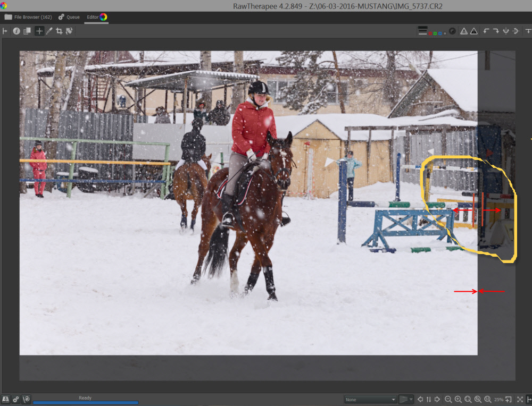This screenshot has height=406, width=532.
Task: Toggle blue channel preview
Action: (440, 33)
